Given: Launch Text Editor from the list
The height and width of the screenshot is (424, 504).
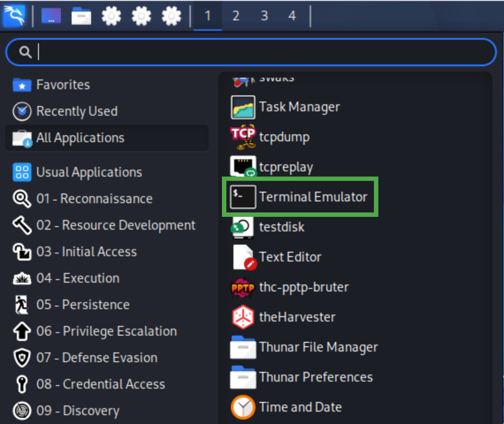Looking at the screenshot, I should click(355, 257).
